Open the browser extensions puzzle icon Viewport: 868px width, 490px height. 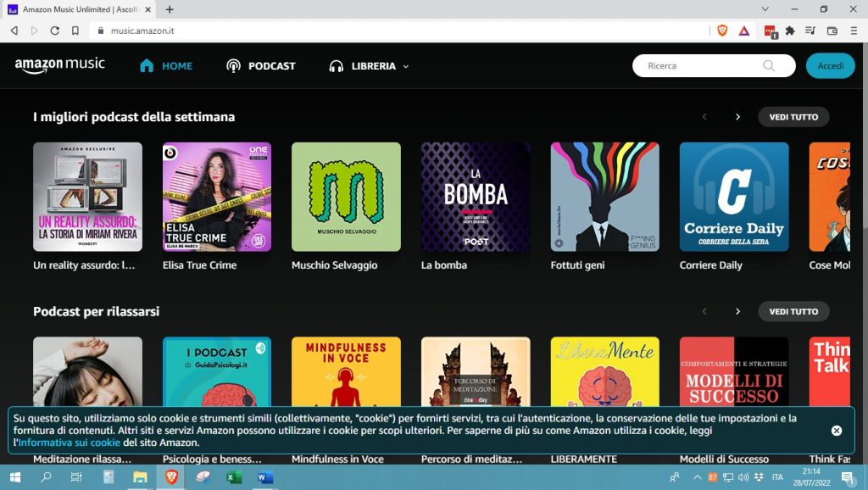point(789,31)
